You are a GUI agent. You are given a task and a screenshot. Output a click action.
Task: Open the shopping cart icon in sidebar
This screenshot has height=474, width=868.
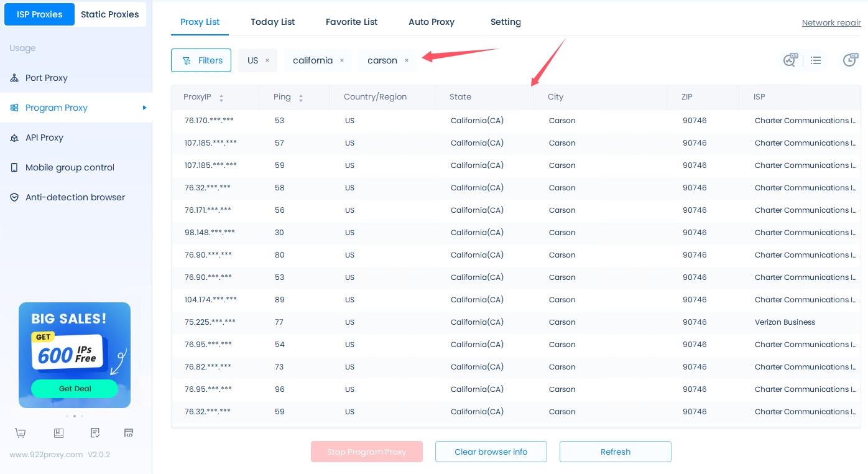(21, 433)
